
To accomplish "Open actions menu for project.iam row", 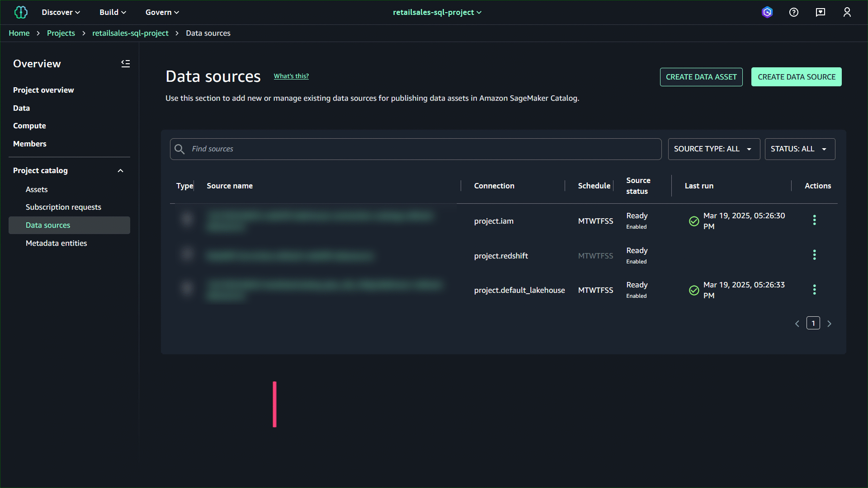I will click(x=814, y=220).
